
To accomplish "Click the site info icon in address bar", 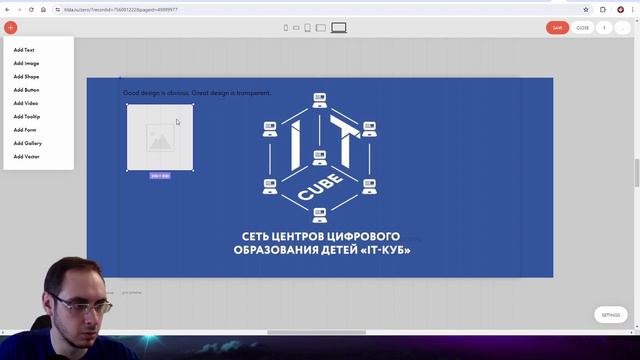I will [x=58, y=9].
